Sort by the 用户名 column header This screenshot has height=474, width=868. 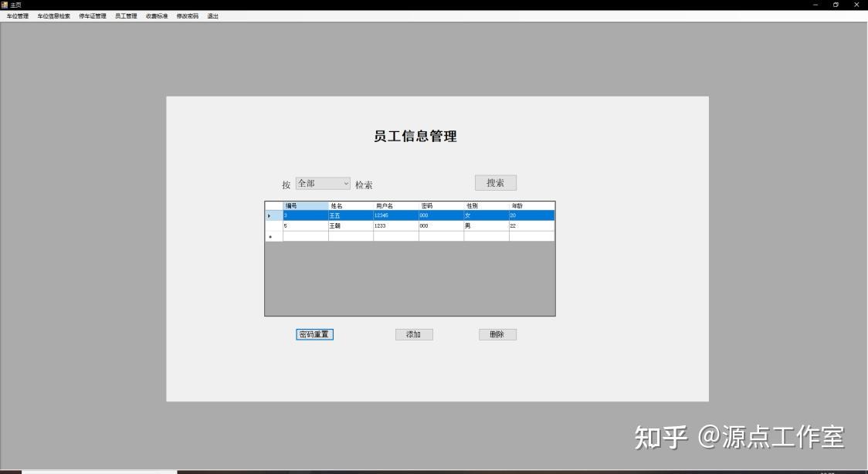(x=396, y=206)
